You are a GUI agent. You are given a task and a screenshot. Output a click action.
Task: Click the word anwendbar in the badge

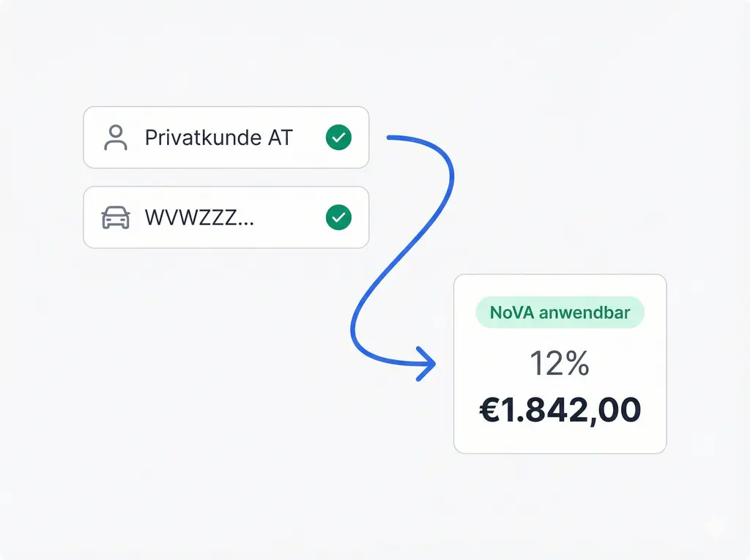[x=584, y=313]
